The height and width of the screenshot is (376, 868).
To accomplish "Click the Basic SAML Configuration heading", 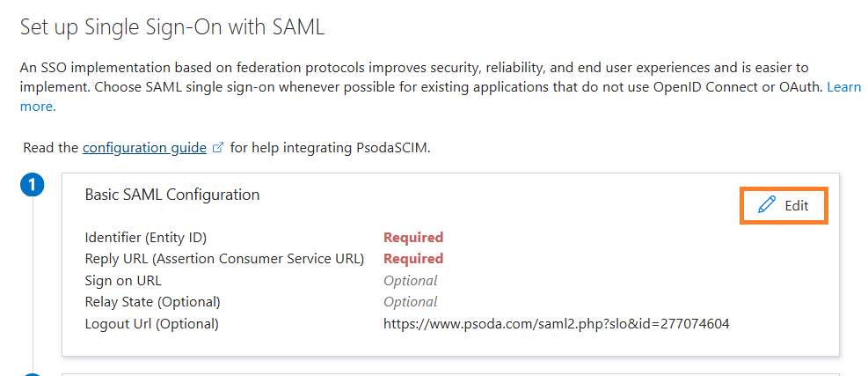I will (x=171, y=195).
